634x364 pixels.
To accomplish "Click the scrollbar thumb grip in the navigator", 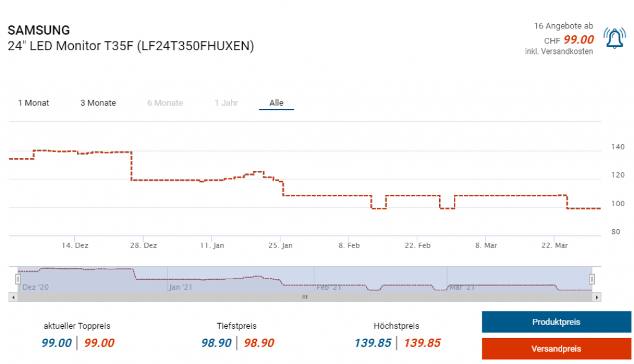I will tap(305, 297).
